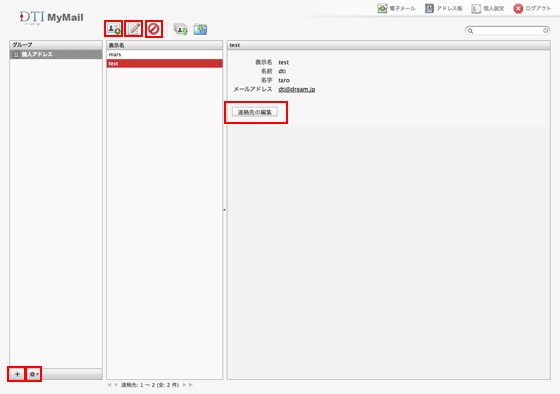Clear the search field with reset icon
Image resolution: width=560 pixels, height=394 pixels.
(545, 31)
